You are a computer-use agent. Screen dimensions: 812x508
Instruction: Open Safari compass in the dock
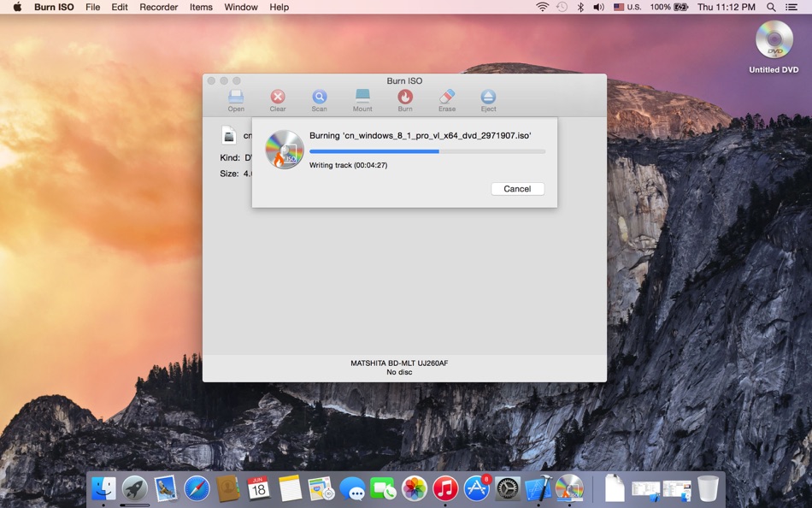(x=197, y=488)
